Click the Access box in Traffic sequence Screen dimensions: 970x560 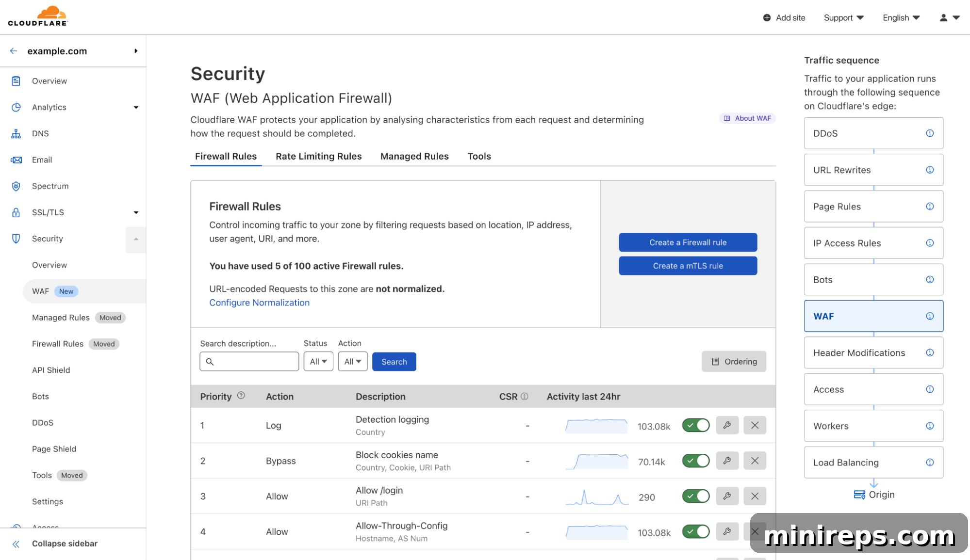click(873, 389)
